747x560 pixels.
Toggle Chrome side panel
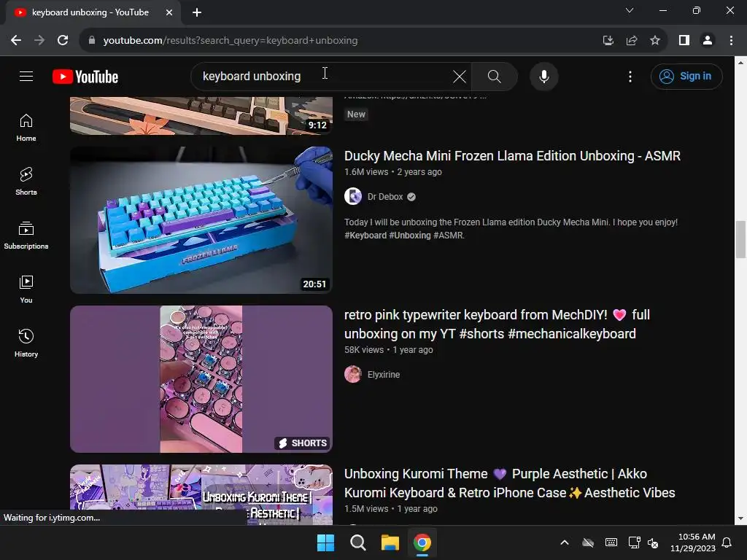684,41
